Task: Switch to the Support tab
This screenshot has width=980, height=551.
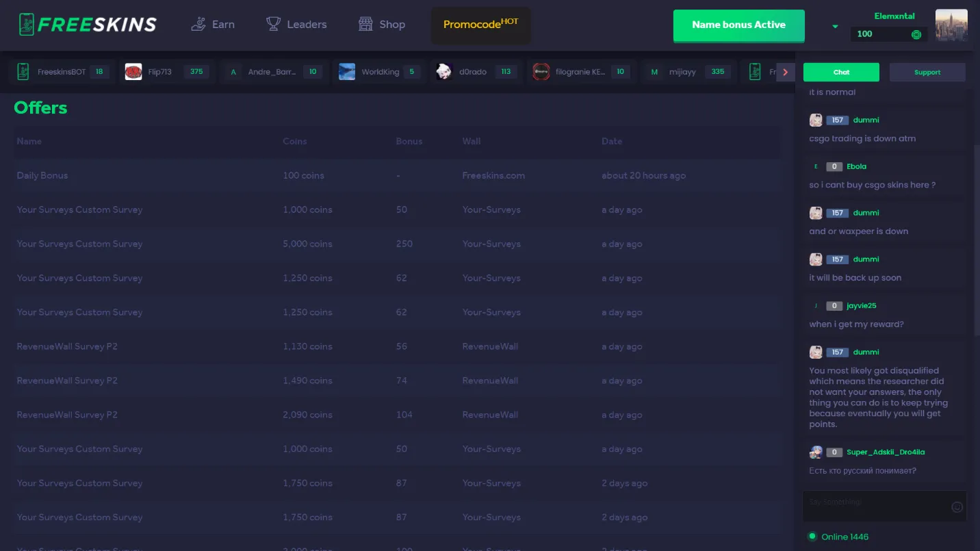Action: coord(927,72)
